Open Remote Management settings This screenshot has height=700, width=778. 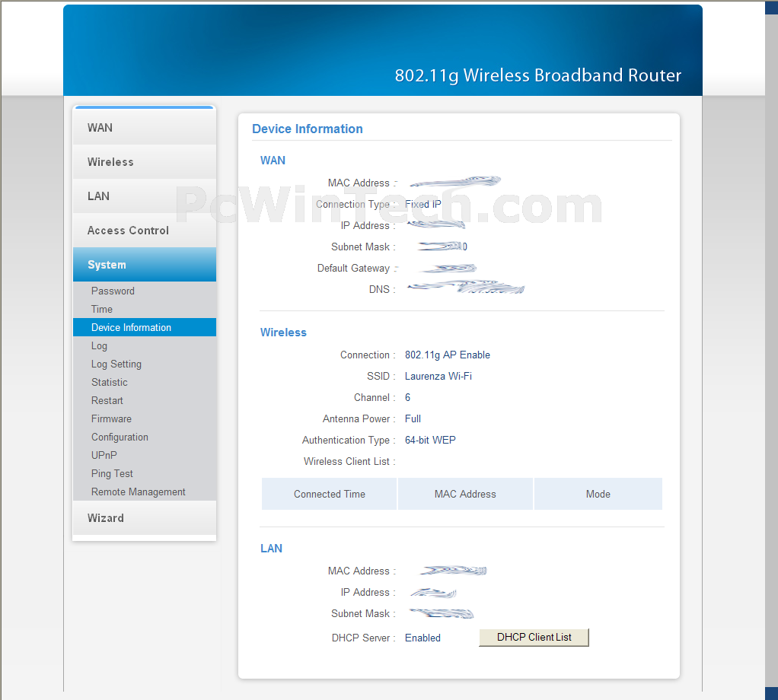(138, 492)
